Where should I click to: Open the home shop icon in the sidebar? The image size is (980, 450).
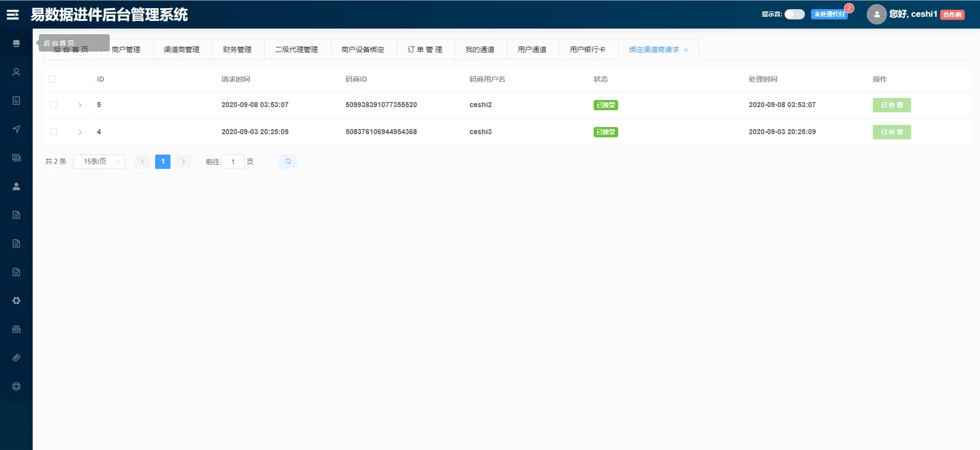(16, 43)
